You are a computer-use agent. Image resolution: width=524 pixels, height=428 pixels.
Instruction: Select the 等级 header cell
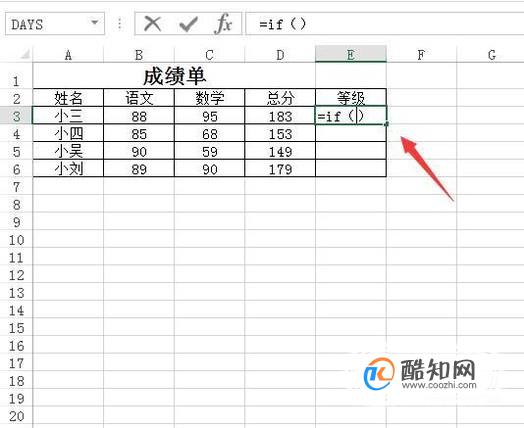pos(351,98)
